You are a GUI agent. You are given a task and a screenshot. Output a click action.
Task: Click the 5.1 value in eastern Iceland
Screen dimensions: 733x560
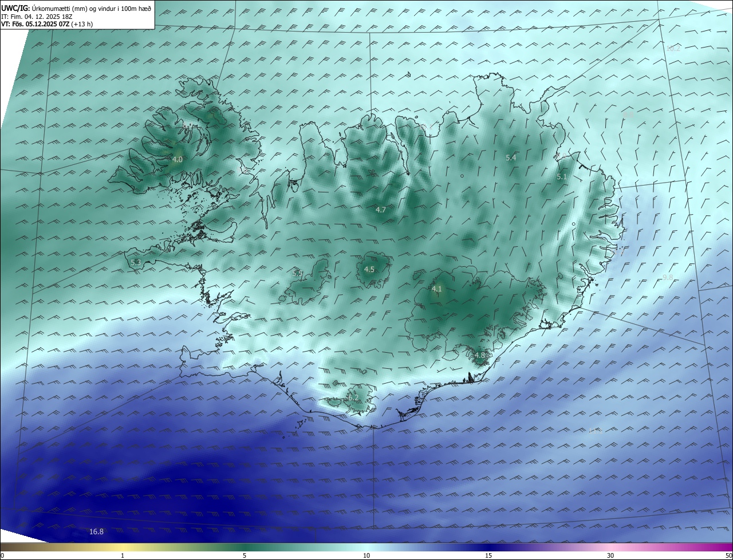tap(562, 177)
